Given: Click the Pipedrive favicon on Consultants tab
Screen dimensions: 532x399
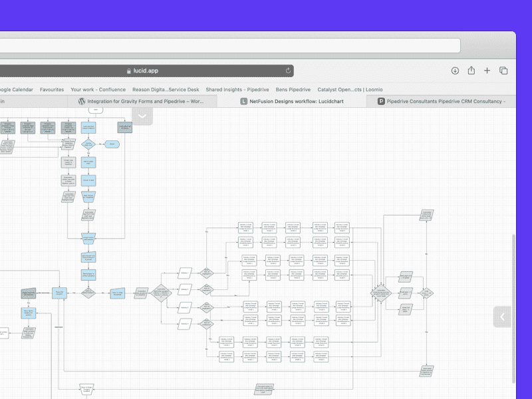Looking at the screenshot, I should coord(381,101).
